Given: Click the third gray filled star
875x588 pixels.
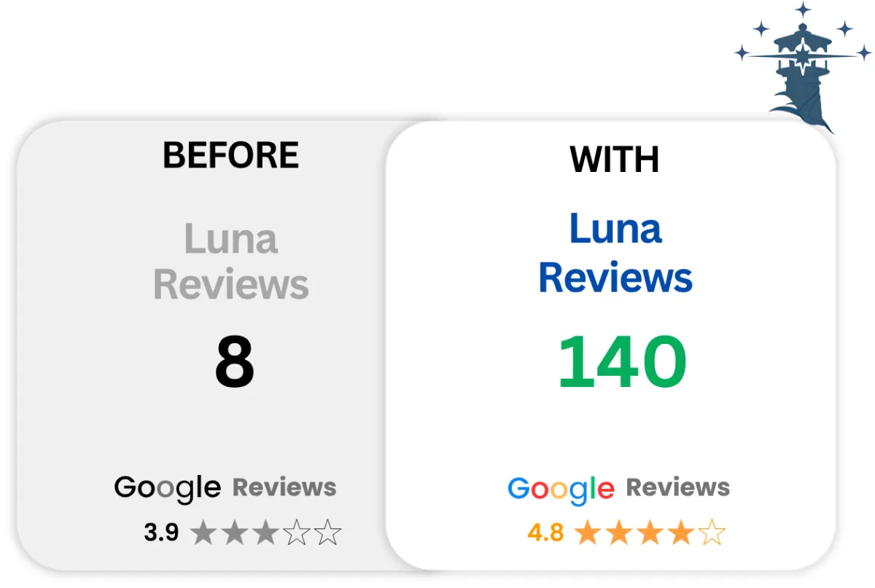Looking at the screenshot, I should pos(265,533).
